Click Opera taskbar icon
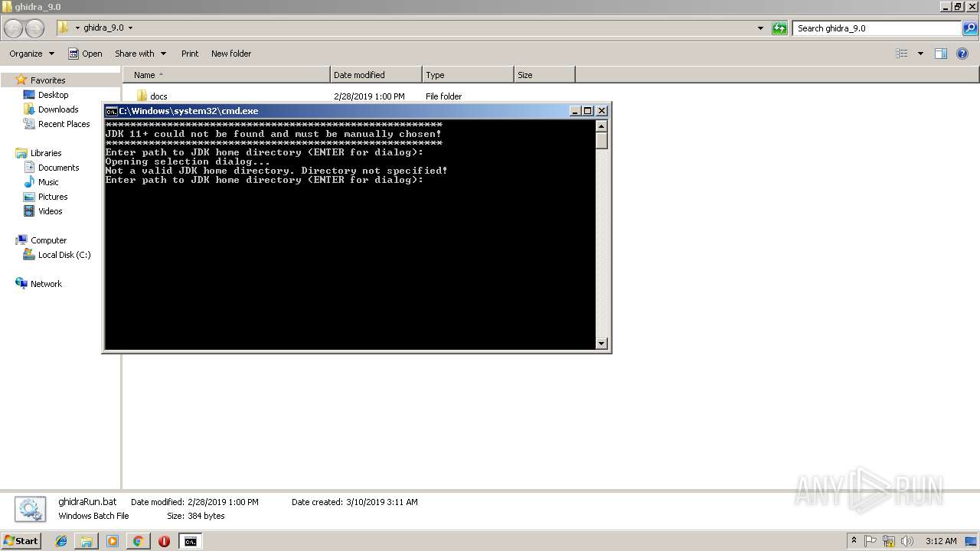 pos(164,541)
